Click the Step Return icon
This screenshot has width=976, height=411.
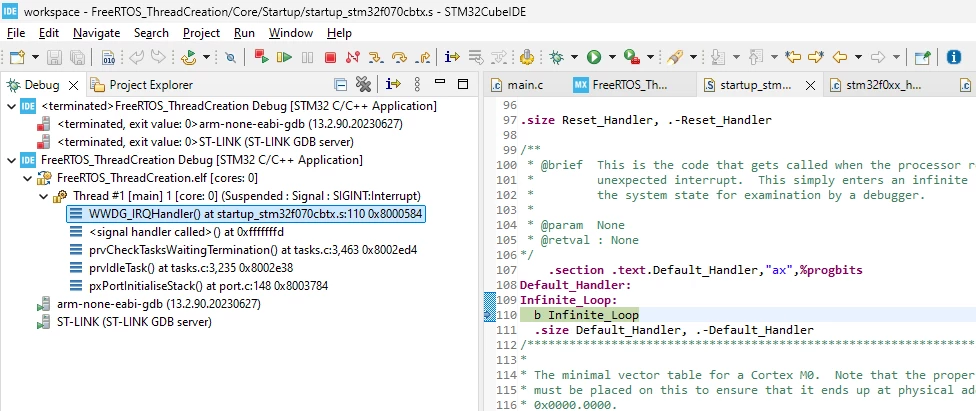422,57
